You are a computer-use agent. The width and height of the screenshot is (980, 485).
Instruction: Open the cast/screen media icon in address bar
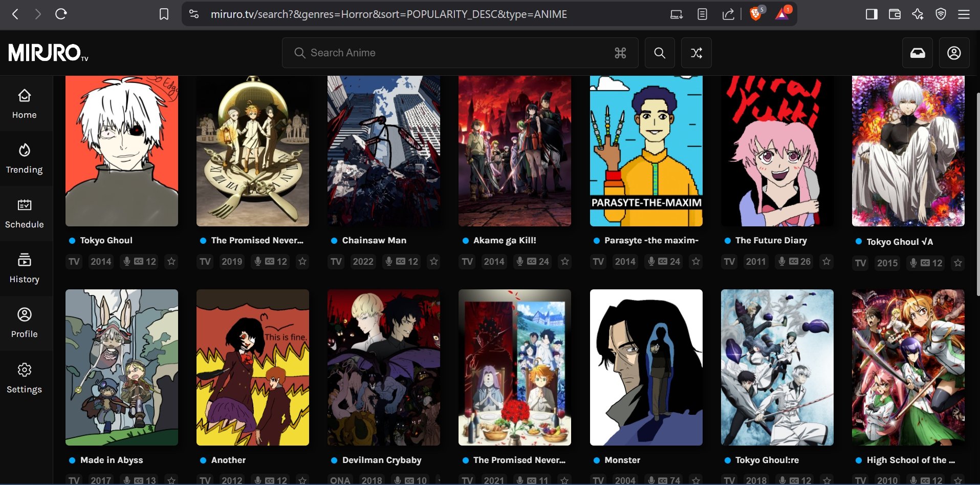(677, 14)
